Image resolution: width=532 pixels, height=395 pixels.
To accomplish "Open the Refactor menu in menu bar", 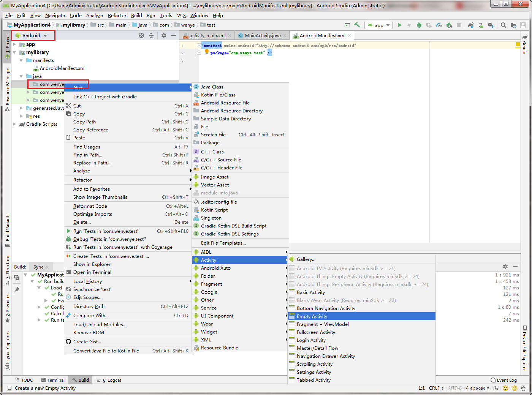I will 117,16.
